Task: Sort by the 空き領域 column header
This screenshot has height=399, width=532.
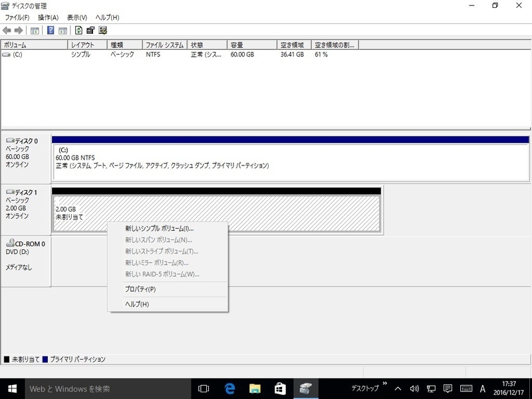Action: coord(294,45)
